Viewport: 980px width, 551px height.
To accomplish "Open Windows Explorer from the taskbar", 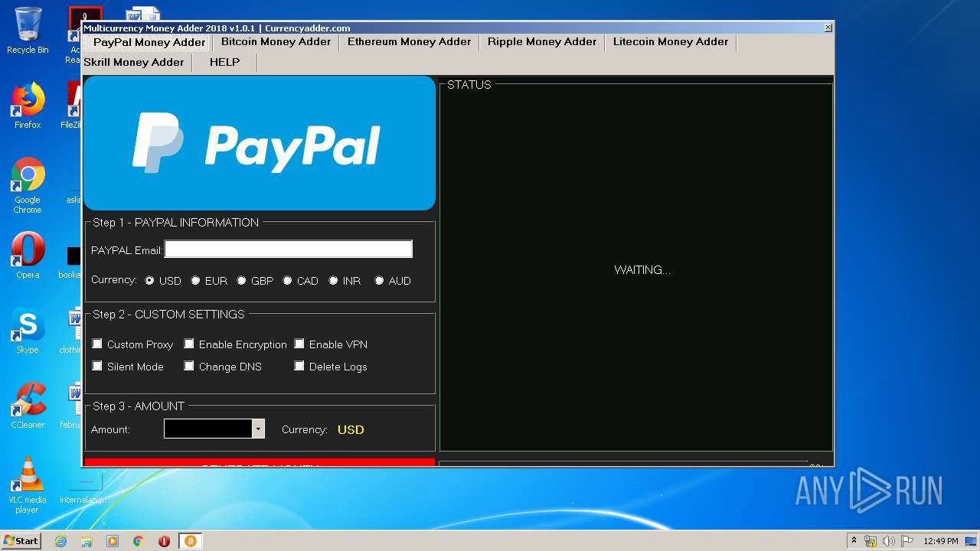I will (x=87, y=541).
